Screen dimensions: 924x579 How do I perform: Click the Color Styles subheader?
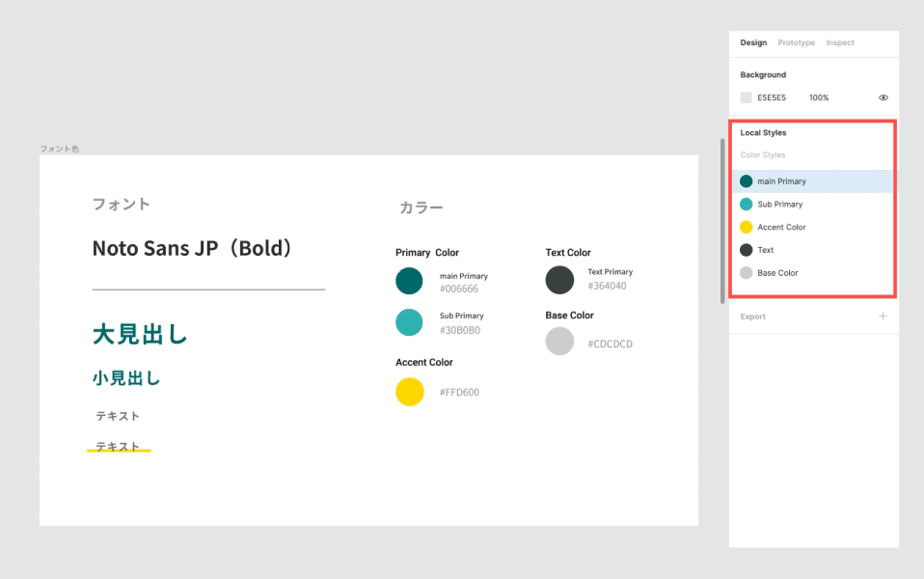coord(763,155)
